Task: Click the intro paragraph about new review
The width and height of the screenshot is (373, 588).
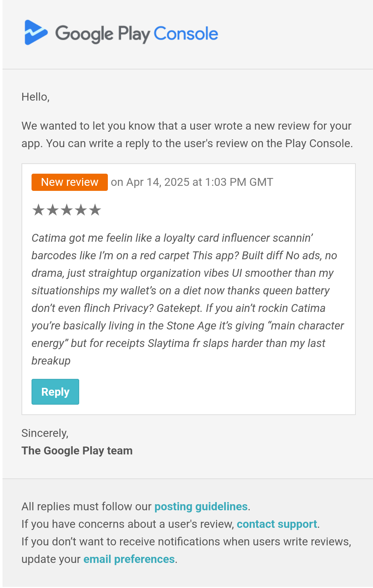Action: (186, 135)
